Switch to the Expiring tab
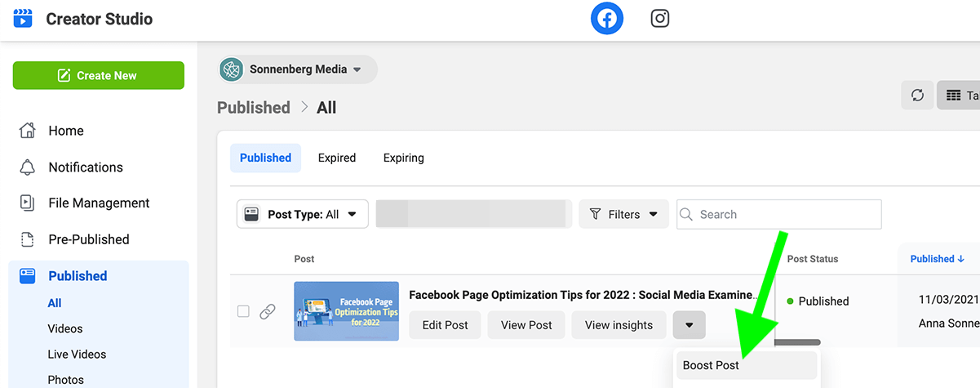 click(404, 158)
